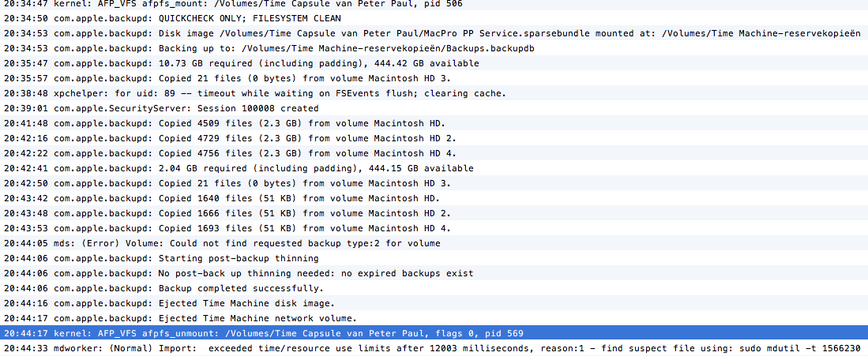
Task: Click the Copied 4756 files log entry
Action: point(434,153)
